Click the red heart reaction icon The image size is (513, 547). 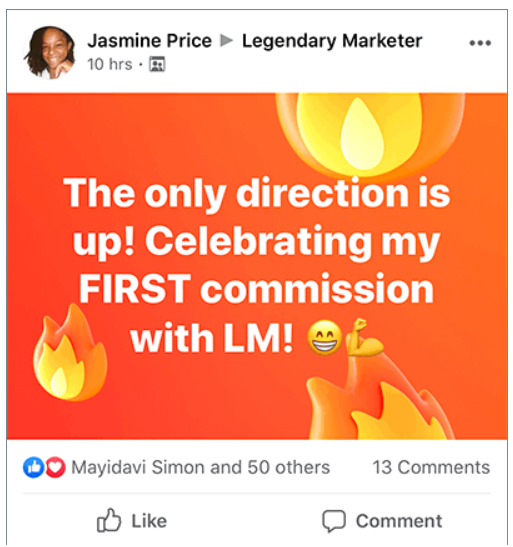pos(55,467)
